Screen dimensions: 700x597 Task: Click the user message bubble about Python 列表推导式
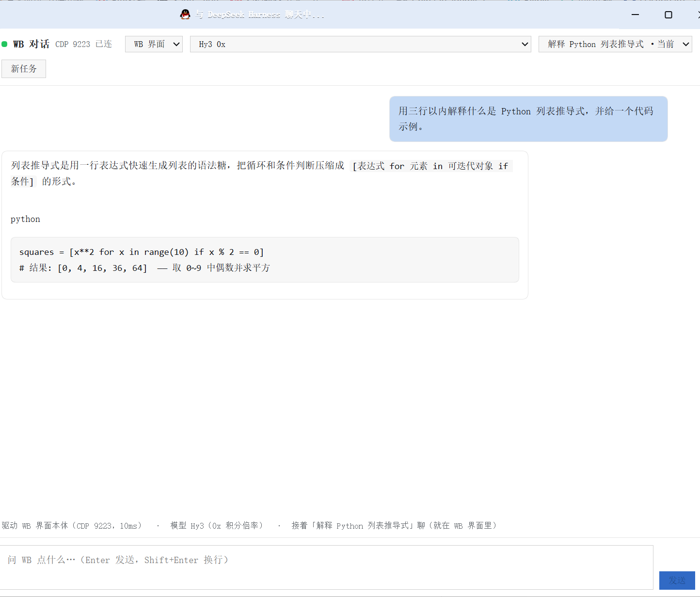click(528, 119)
